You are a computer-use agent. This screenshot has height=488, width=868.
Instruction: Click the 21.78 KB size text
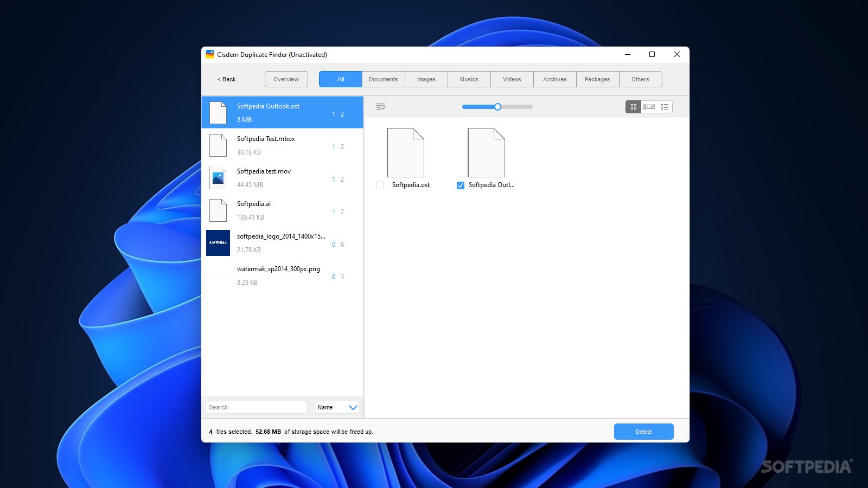[248, 250]
